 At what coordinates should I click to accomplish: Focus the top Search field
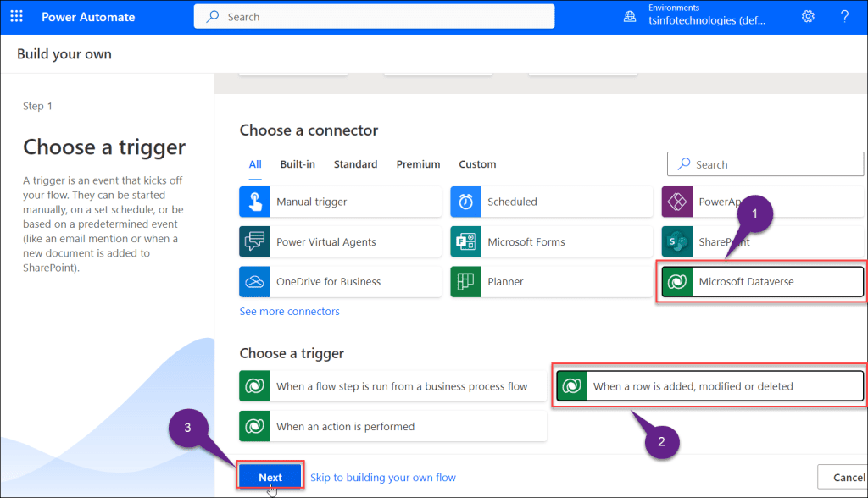[374, 17]
